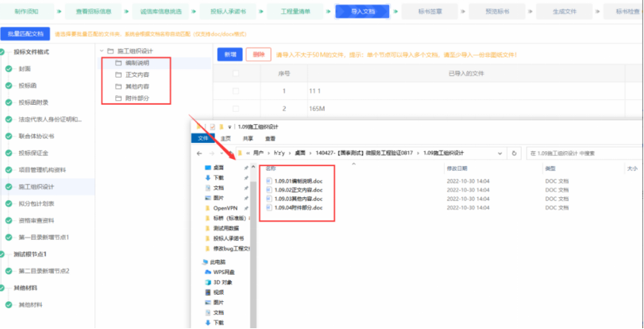644x329 pixels.
Task: Click green check icon beside 封面
Action: click(9, 68)
